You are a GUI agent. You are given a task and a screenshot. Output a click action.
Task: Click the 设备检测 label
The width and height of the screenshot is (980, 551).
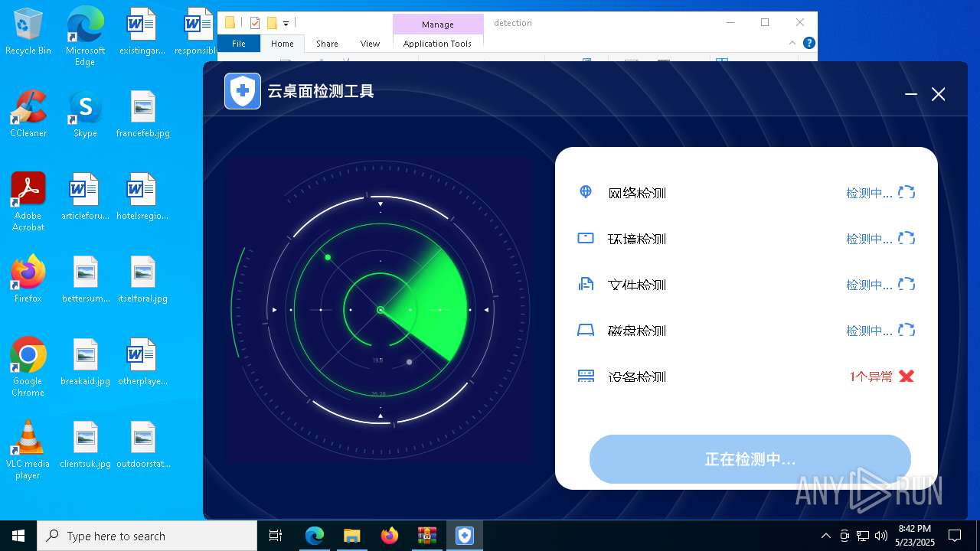click(x=637, y=377)
